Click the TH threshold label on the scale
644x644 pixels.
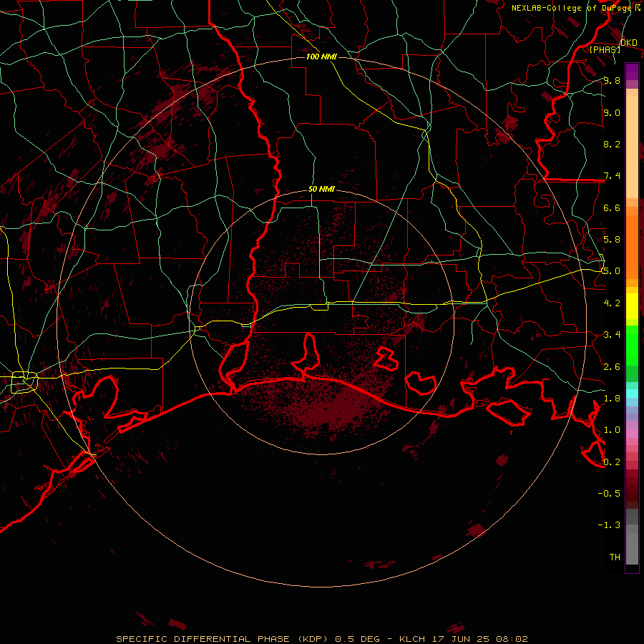point(615,557)
